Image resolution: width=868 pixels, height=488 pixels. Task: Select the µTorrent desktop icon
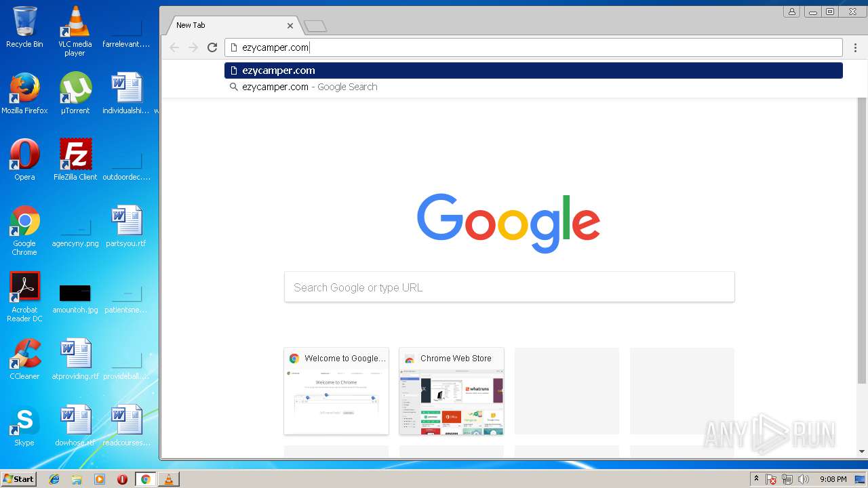point(75,94)
